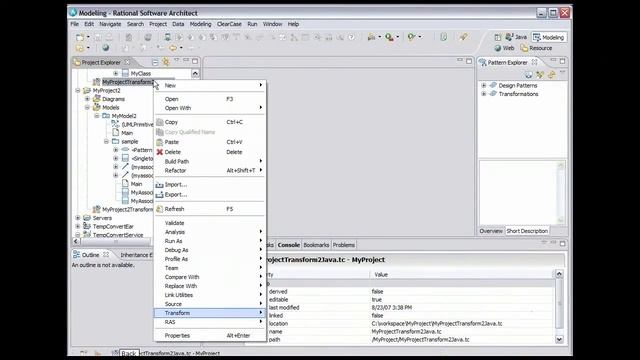Select Delete from the context menu

pos(210,152)
